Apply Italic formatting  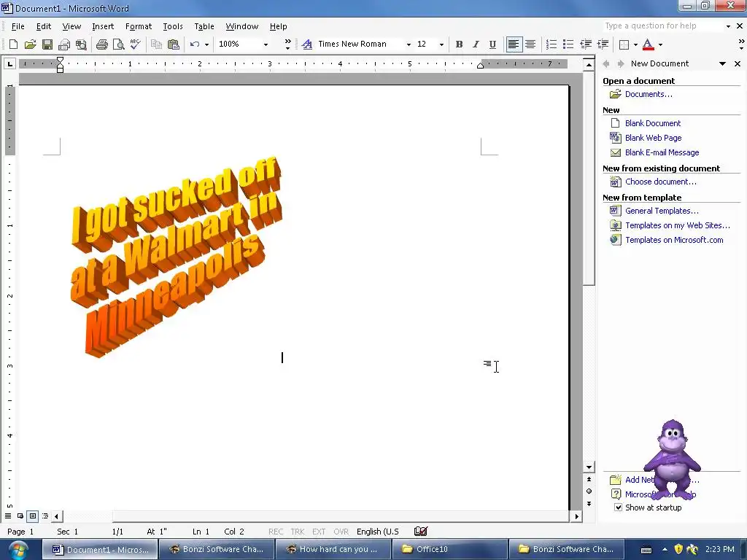click(476, 44)
